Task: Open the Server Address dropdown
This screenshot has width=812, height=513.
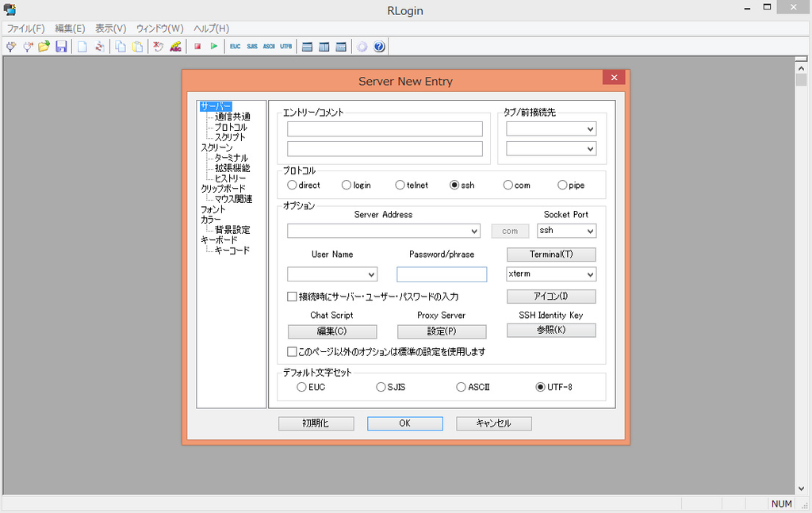Action: click(x=474, y=231)
